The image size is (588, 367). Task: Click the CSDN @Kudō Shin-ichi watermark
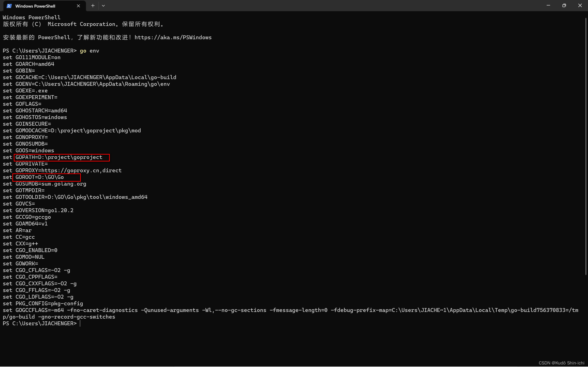coord(561,363)
